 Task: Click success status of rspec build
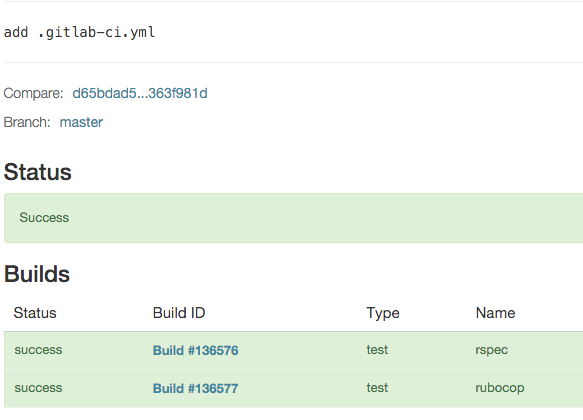(x=38, y=350)
